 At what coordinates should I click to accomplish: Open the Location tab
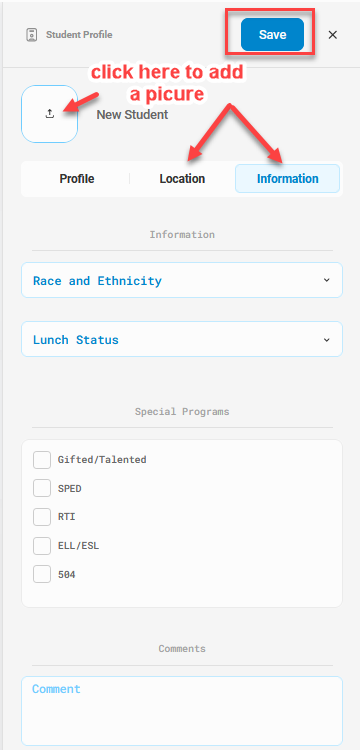click(x=182, y=179)
